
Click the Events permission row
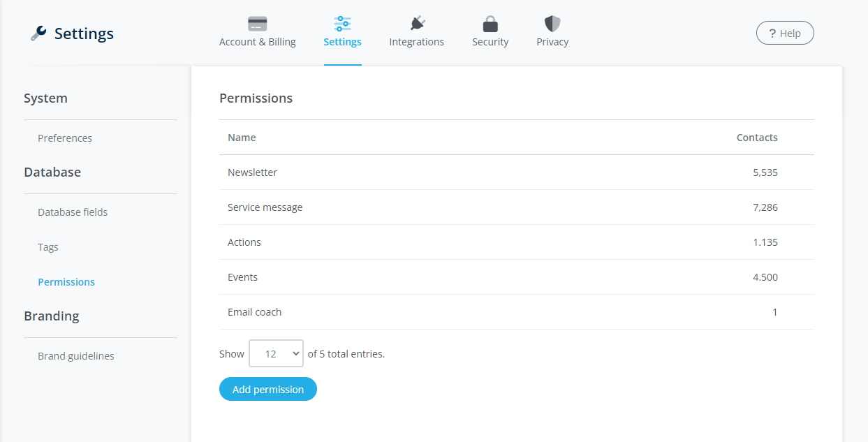click(243, 277)
